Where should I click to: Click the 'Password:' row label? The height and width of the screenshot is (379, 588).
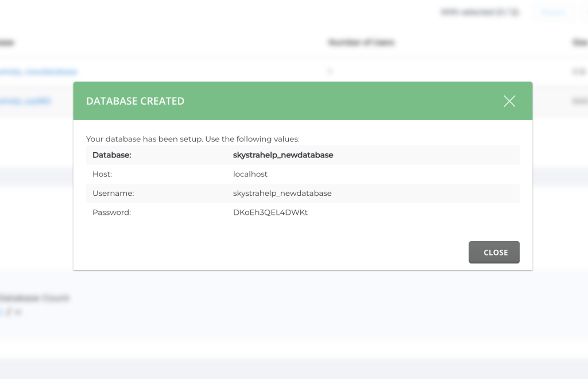(x=111, y=212)
